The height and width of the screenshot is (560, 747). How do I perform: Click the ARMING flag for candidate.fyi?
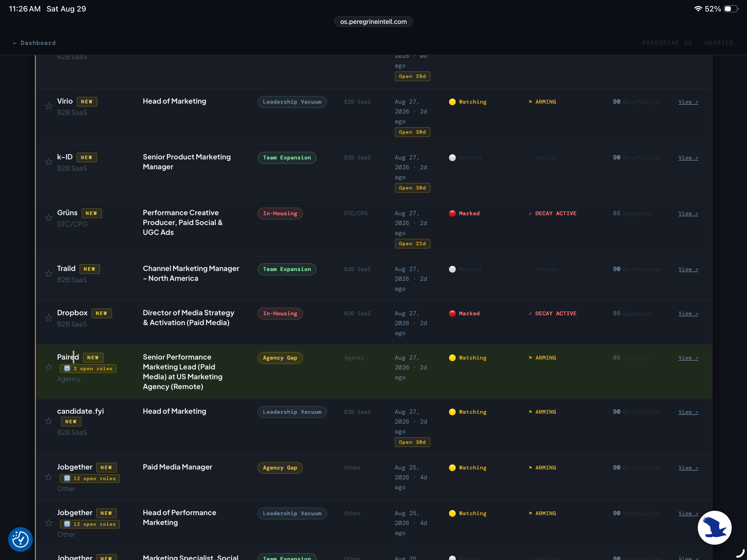(542, 412)
